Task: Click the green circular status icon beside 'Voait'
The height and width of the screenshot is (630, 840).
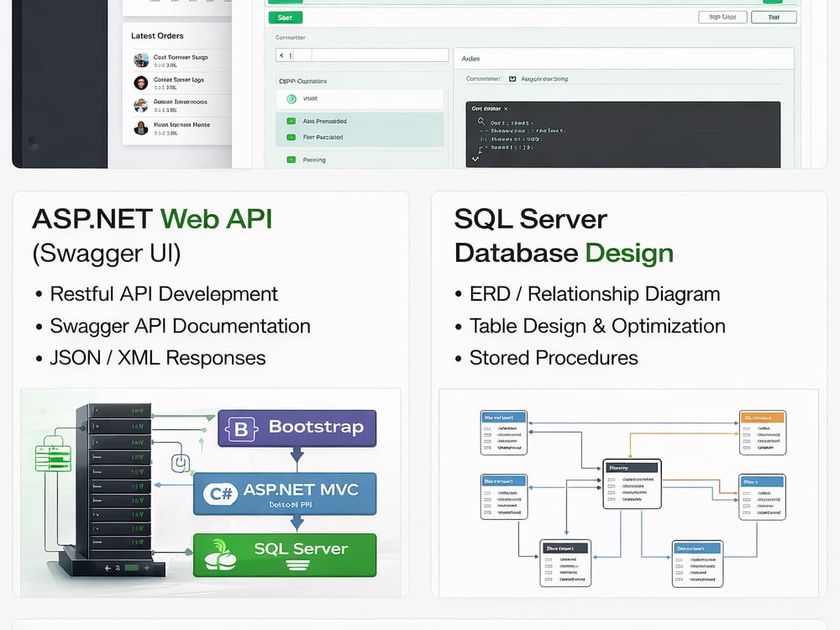Action: pos(291,98)
